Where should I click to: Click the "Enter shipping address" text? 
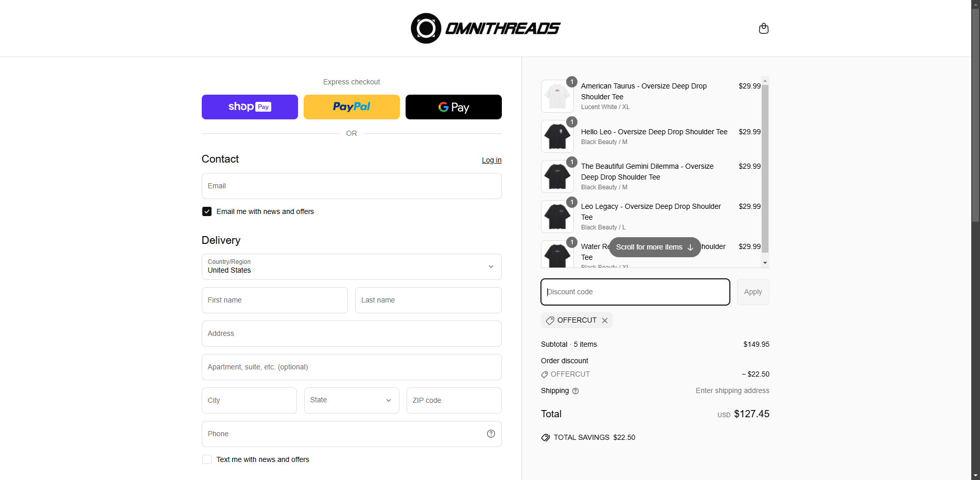point(732,391)
